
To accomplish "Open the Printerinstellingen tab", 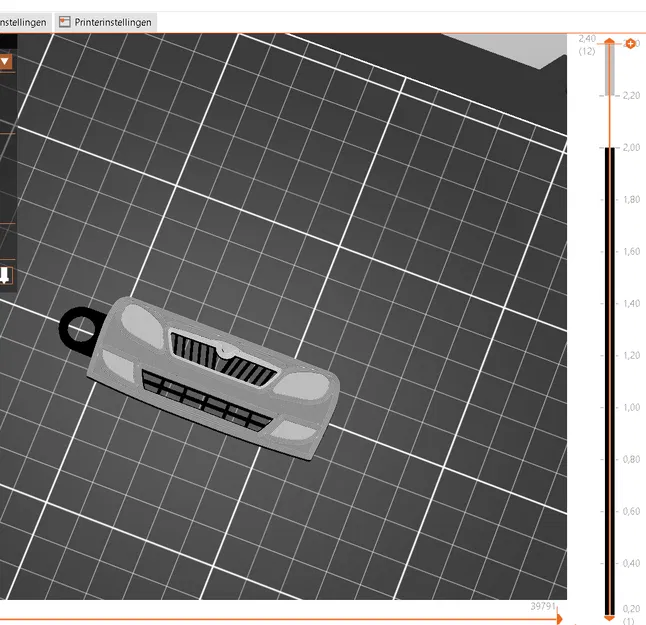I will (105, 22).
